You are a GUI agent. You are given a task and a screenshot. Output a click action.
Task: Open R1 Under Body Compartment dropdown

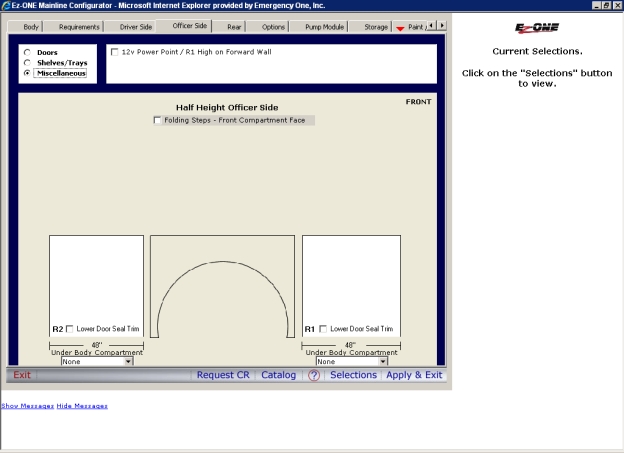click(x=351, y=361)
